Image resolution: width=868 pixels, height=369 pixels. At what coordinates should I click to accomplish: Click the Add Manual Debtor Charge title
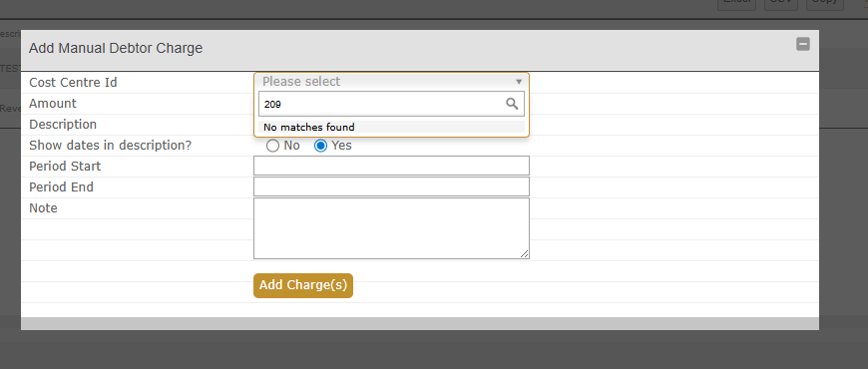point(116,48)
